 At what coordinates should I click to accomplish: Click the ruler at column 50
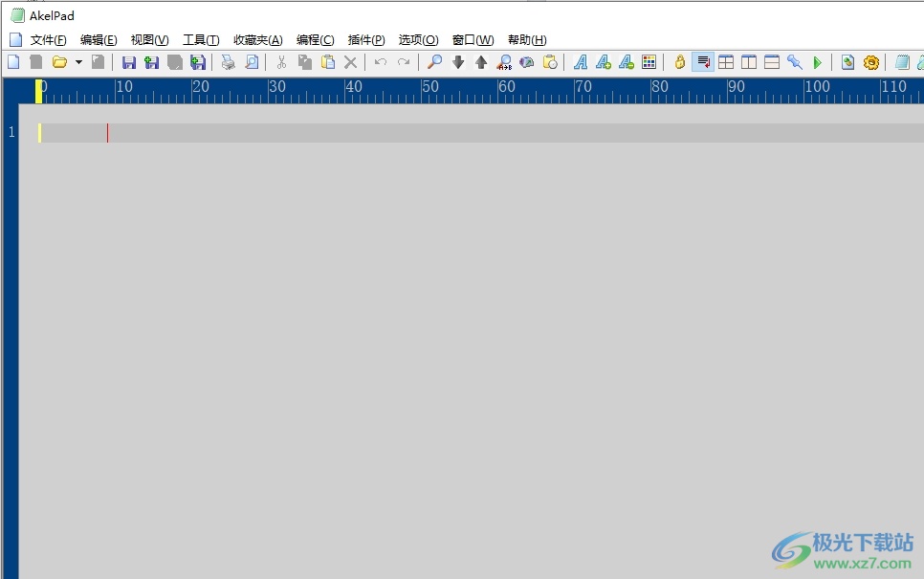[x=429, y=87]
